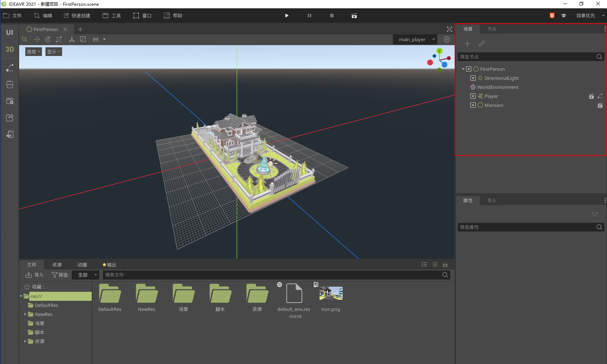The image size is (607, 364).
Task: Click the Y axis on orientation gizmo
Action: [439, 51]
